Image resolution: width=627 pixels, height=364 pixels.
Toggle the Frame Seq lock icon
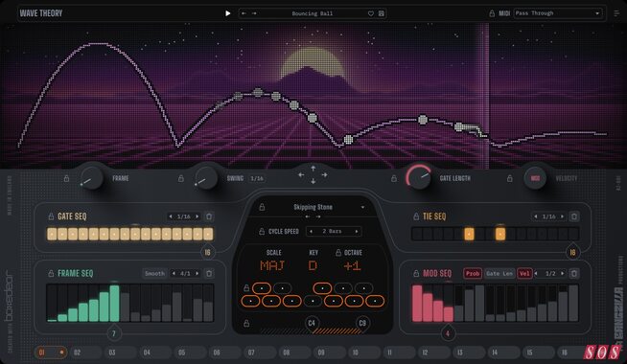[x=51, y=274]
